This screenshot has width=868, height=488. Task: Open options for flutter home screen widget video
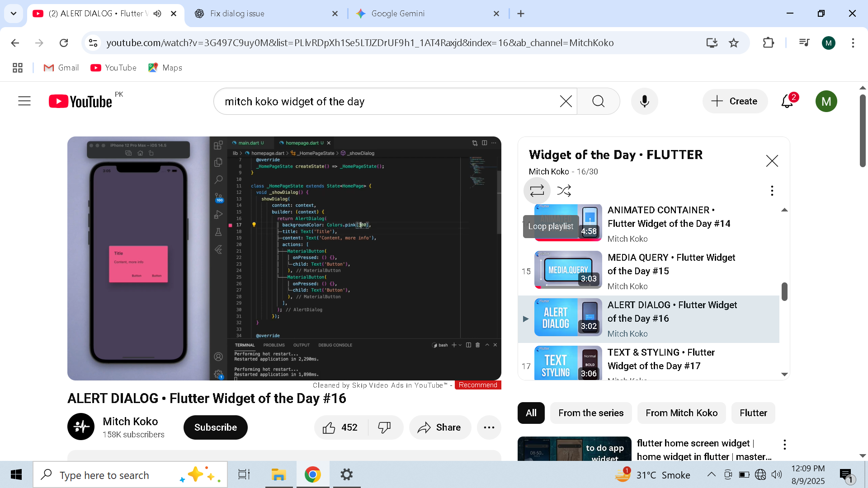(x=785, y=445)
